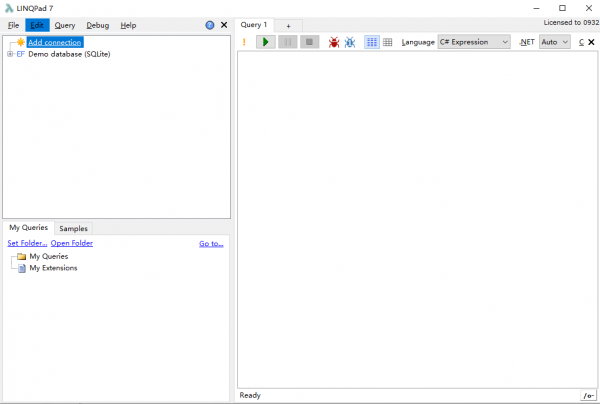Image resolution: width=600 pixels, height=404 pixels.
Task: Maximize the LINQPad window
Action: coord(562,8)
